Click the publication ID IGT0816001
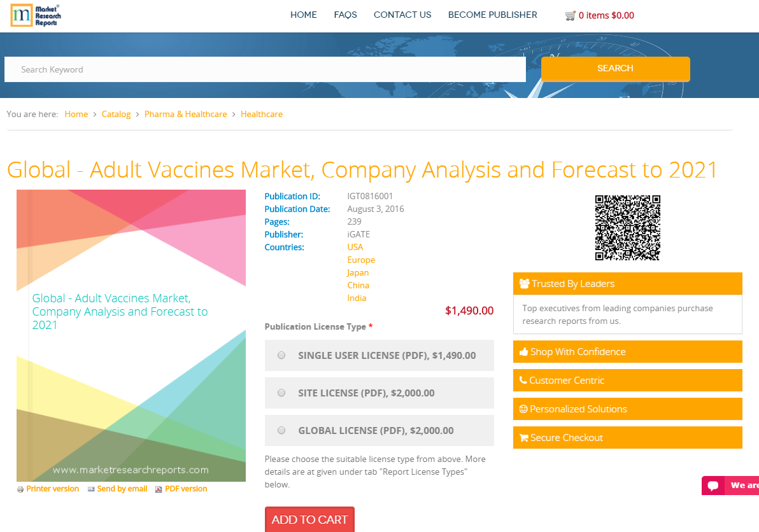 [x=370, y=197]
